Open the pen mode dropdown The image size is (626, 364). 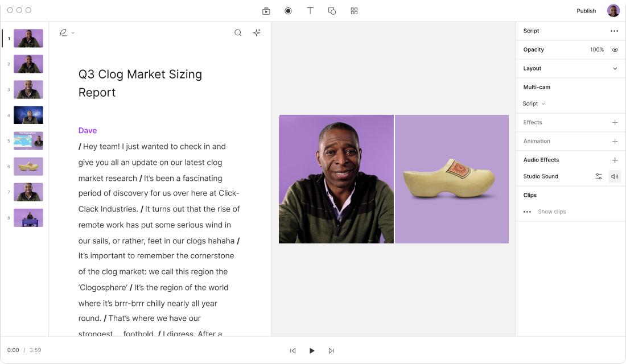click(x=67, y=33)
